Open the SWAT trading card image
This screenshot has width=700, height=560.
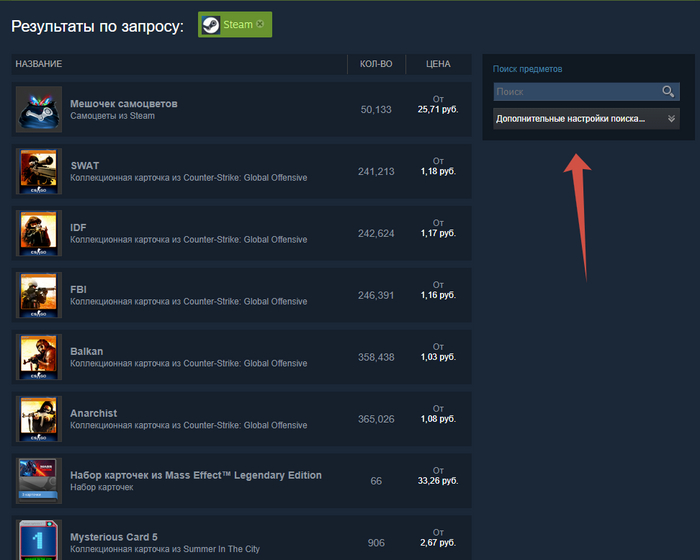coord(39,171)
